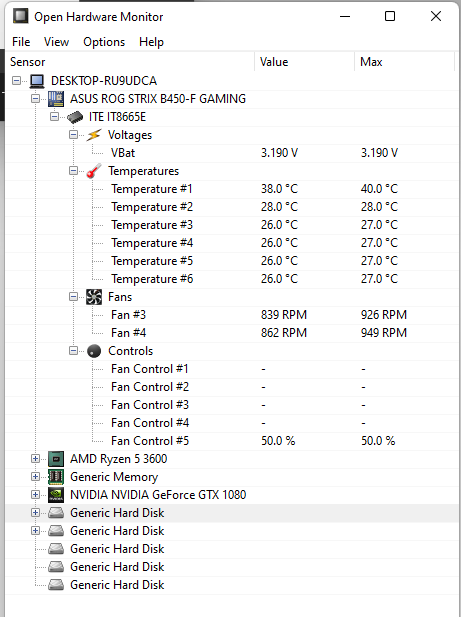Click the 50.0 % value of Fan Control #5
This screenshot has width=461, height=617.
click(278, 441)
